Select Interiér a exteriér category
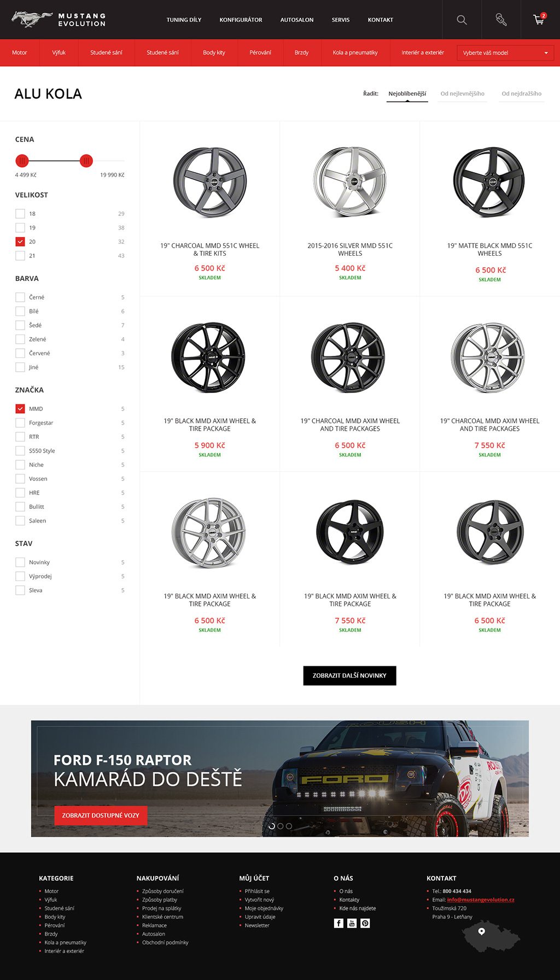560x980 pixels. tap(423, 52)
